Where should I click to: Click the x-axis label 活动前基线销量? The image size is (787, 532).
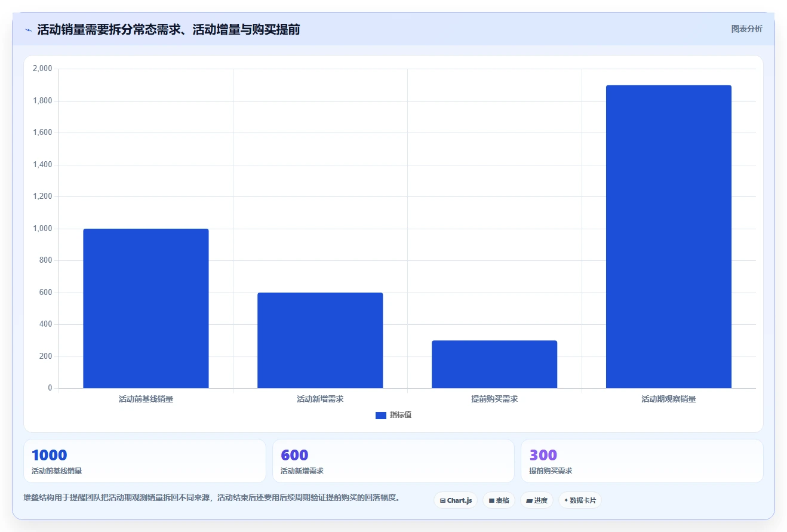[x=146, y=399]
